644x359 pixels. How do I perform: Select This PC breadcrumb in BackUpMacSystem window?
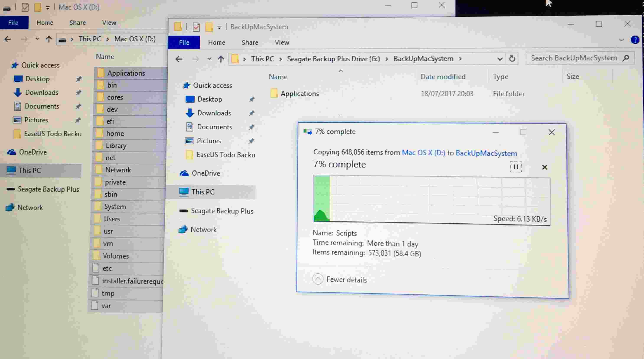[x=262, y=59]
